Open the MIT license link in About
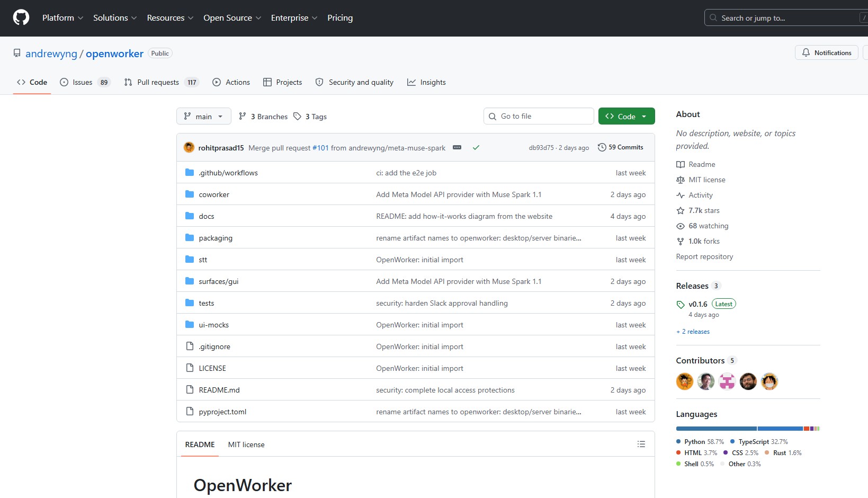The width and height of the screenshot is (868, 498). coord(701,180)
